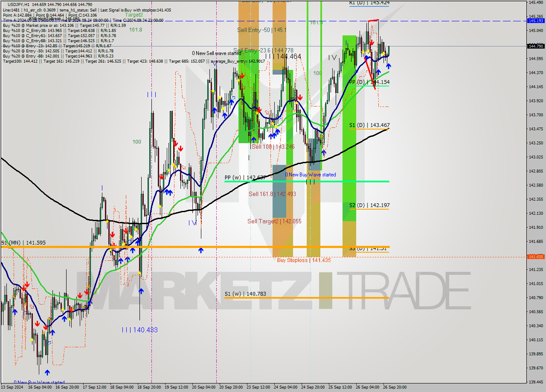
Task: Select the 'PP (w) | 142.637' weekly pivot label
Action: point(245,177)
